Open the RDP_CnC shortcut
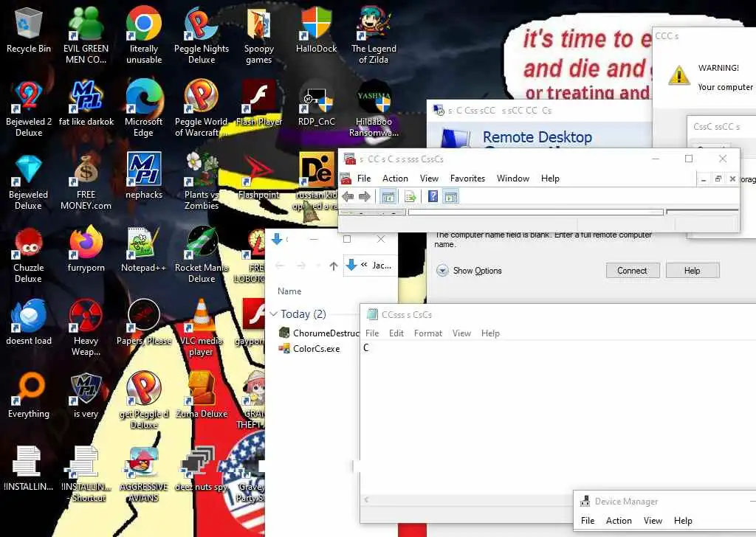The height and width of the screenshot is (537, 756). 316,103
